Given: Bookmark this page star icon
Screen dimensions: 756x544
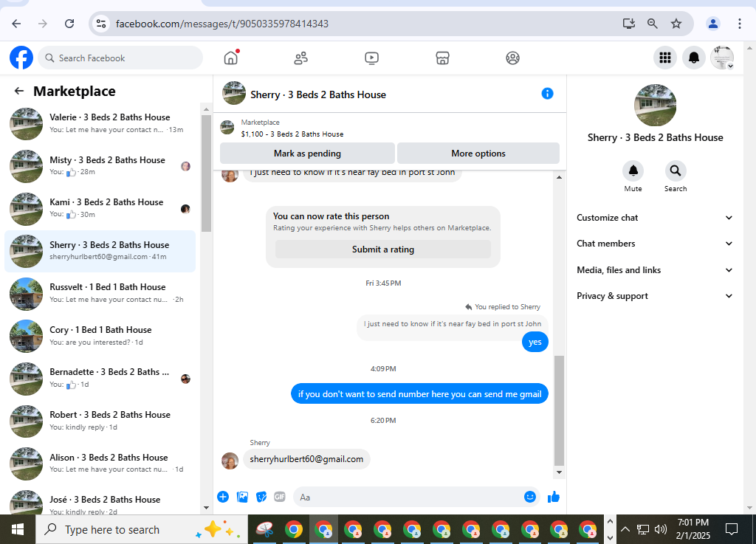Looking at the screenshot, I should pos(676,24).
